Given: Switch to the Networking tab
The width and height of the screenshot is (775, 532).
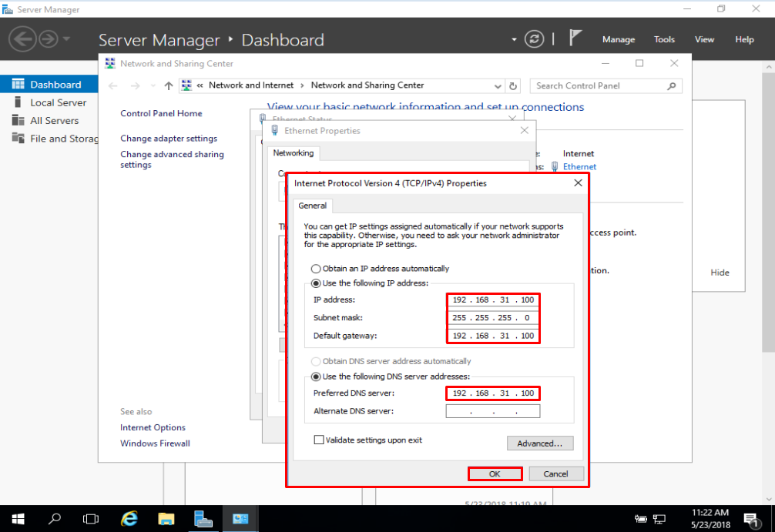Looking at the screenshot, I should pos(293,152).
